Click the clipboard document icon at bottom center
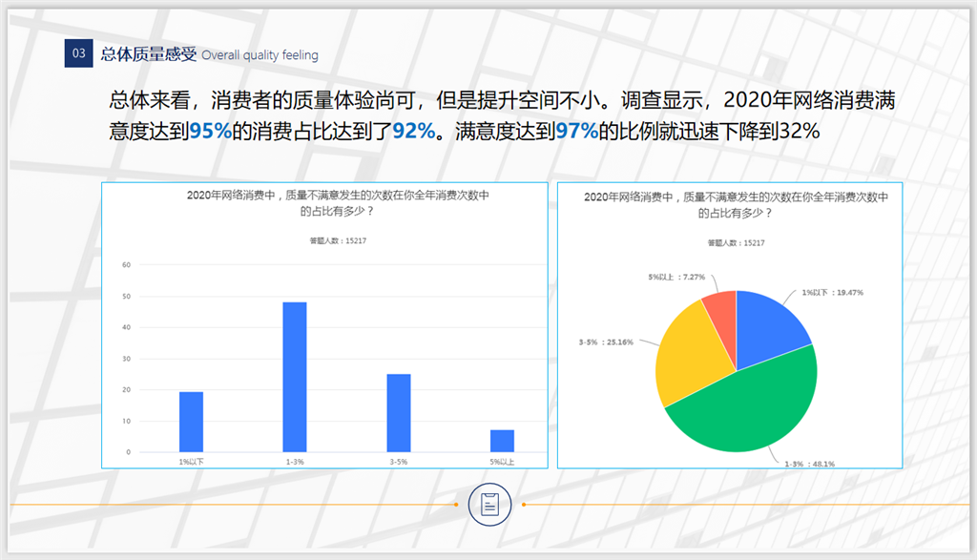 coord(489,505)
